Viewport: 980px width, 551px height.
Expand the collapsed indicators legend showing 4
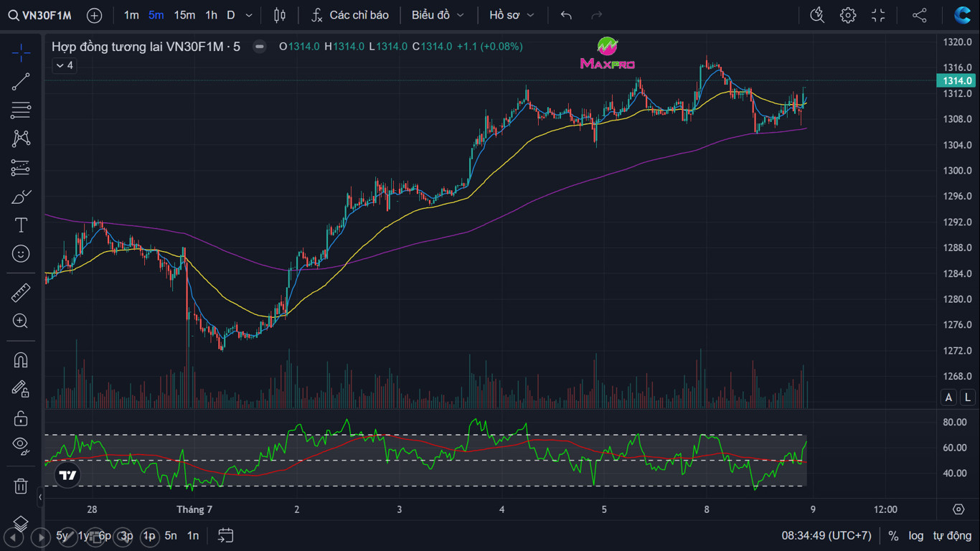pos(64,65)
